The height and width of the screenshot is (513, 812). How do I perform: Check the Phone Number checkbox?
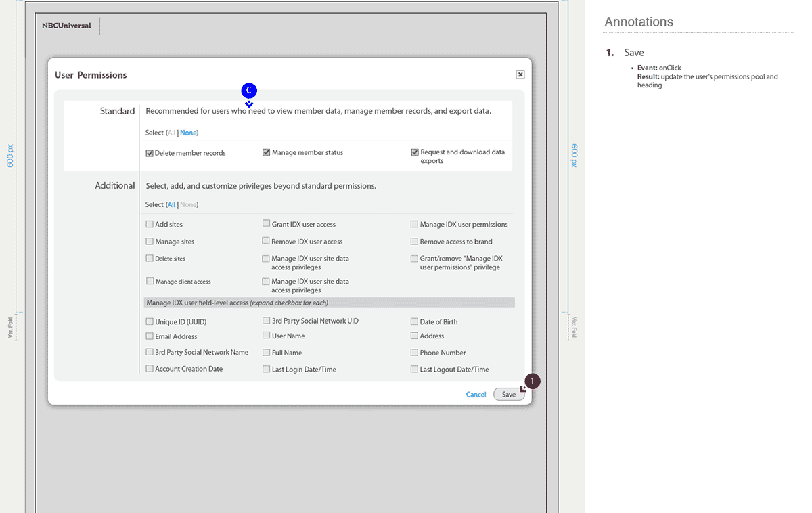[x=415, y=352]
